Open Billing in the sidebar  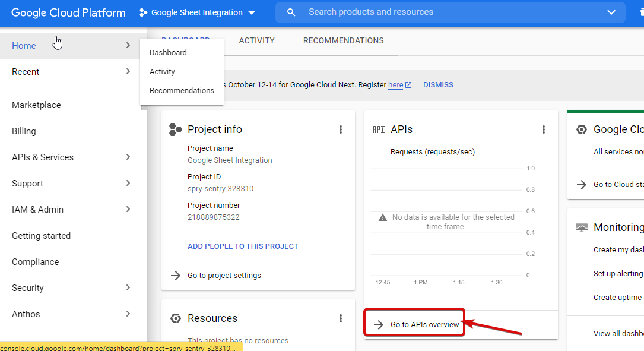pyautogui.click(x=24, y=131)
